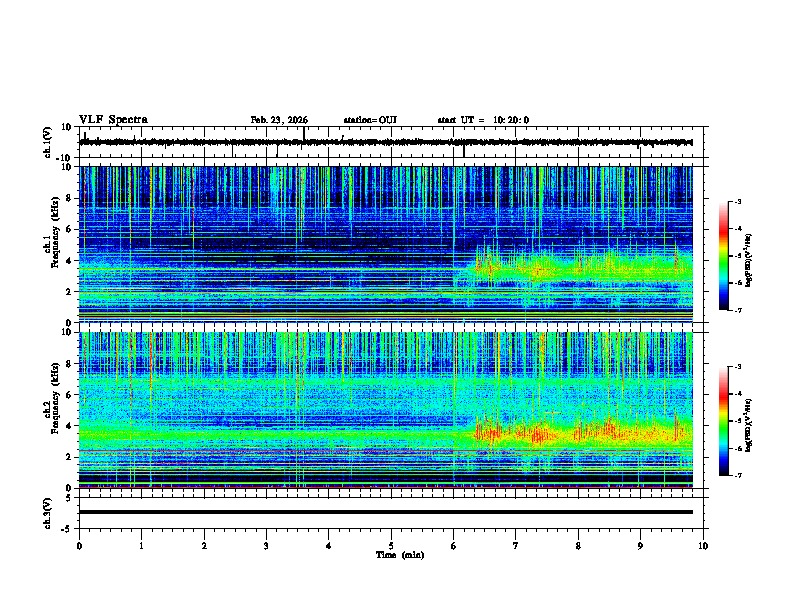This screenshot has height=612, width=792.
Task: Click the "8" kHz tick on ch.1 frequency axis
Action: click(x=69, y=198)
